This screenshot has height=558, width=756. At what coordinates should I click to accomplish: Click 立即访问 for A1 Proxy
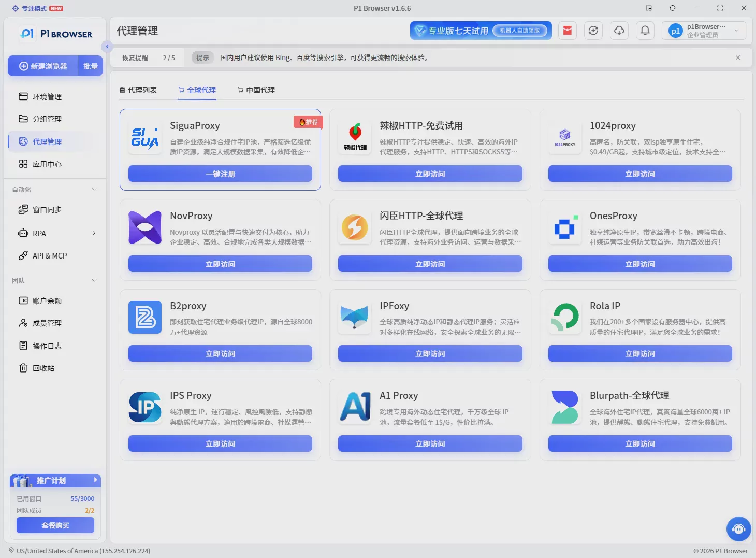pyautogui.click(x=430, y=444)
